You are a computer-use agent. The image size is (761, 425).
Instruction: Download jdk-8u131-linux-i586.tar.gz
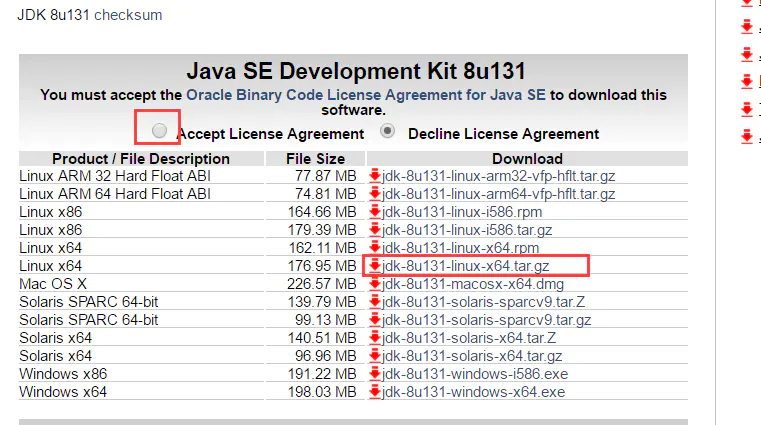[467, 229]
